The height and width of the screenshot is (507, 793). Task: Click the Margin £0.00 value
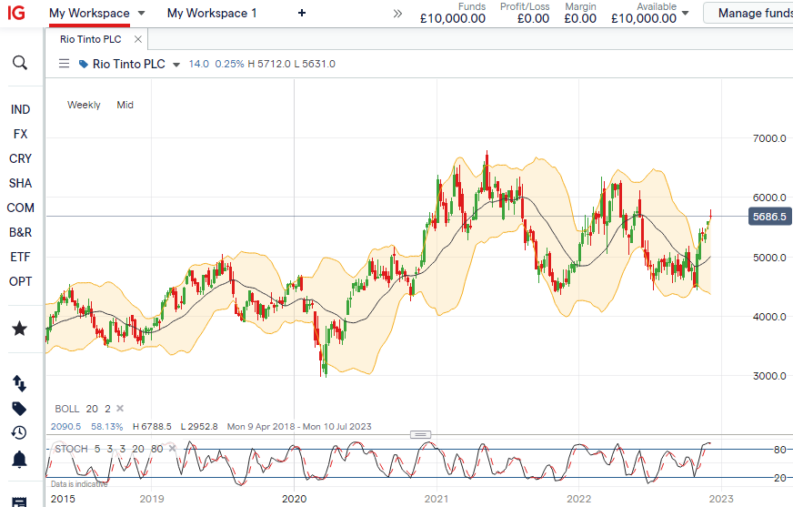click(580, 19)
